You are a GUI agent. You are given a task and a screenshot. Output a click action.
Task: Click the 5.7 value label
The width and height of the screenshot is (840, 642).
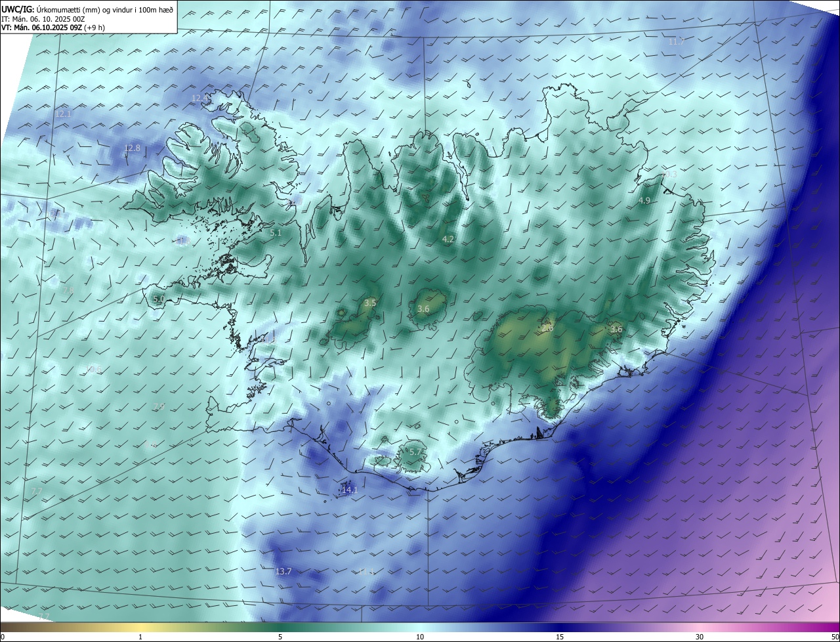pos(415,452)
